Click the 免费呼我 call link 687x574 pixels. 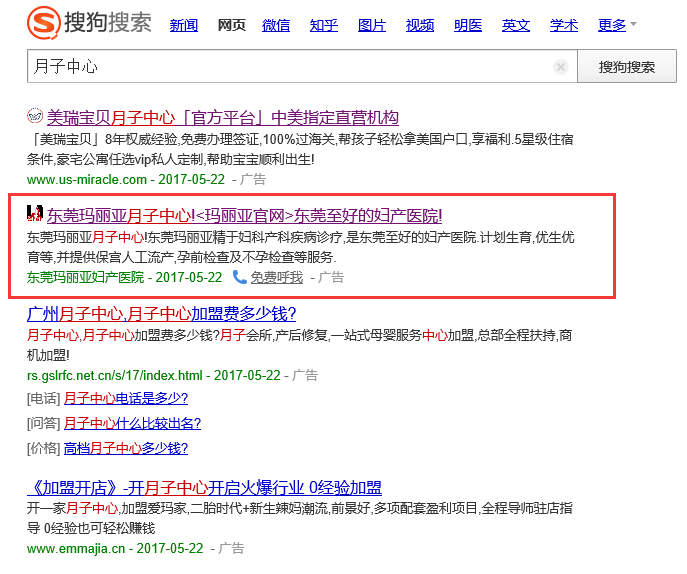[x=276, y=277]
